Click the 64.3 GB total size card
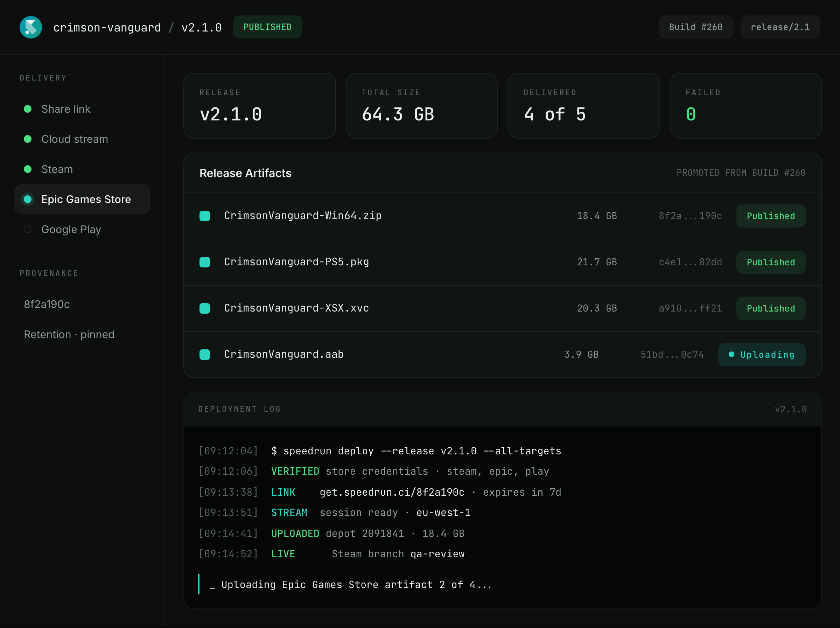 click(x=421, y=106)
